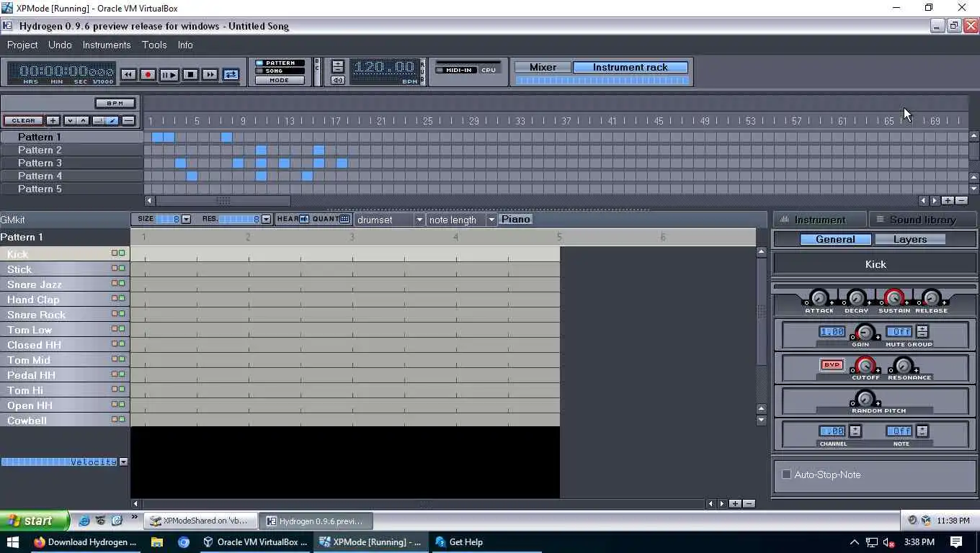Click the BPM button in song editor
The height and width of the screenshot is (553, 980).
pos(115,103)
